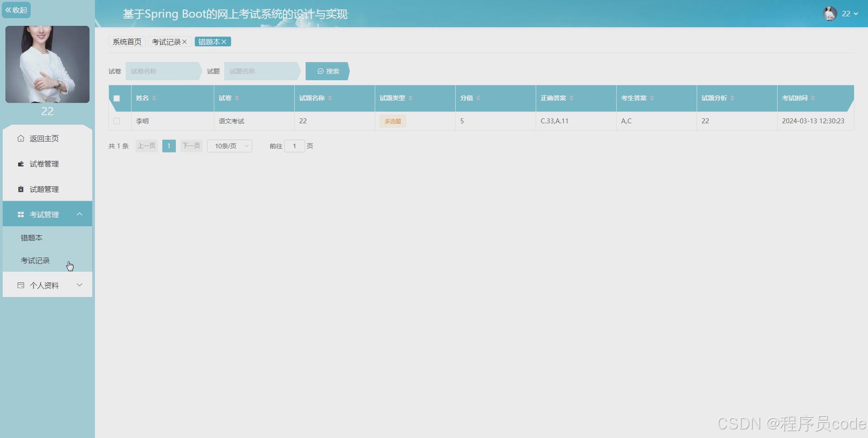
Task: Collapse the sidebar with 收起 button
Action: pos(16,10)
